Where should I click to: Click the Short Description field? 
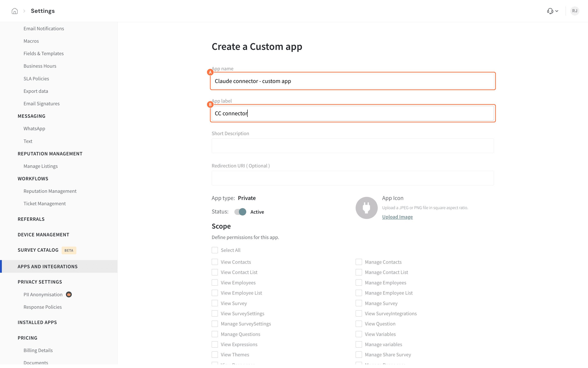(353, 146)
